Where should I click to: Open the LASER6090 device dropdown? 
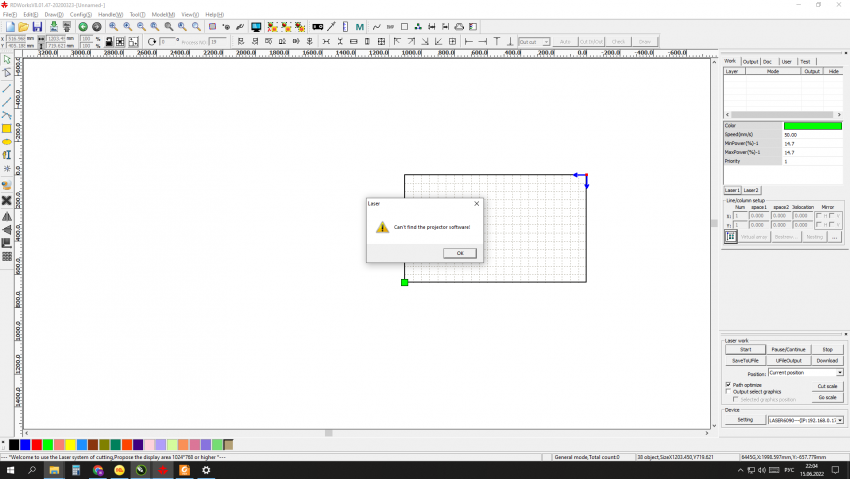838,420
